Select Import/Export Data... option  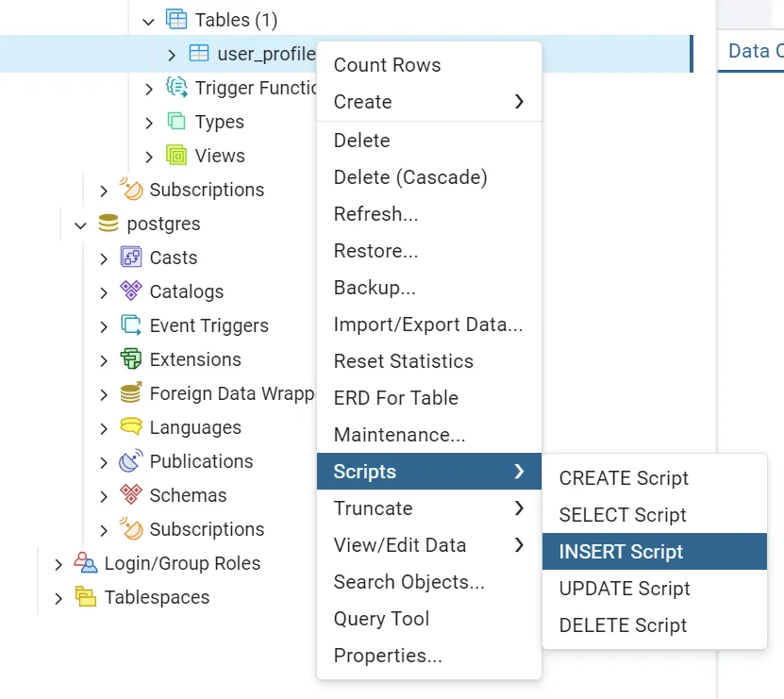click(x=429, y=325)
